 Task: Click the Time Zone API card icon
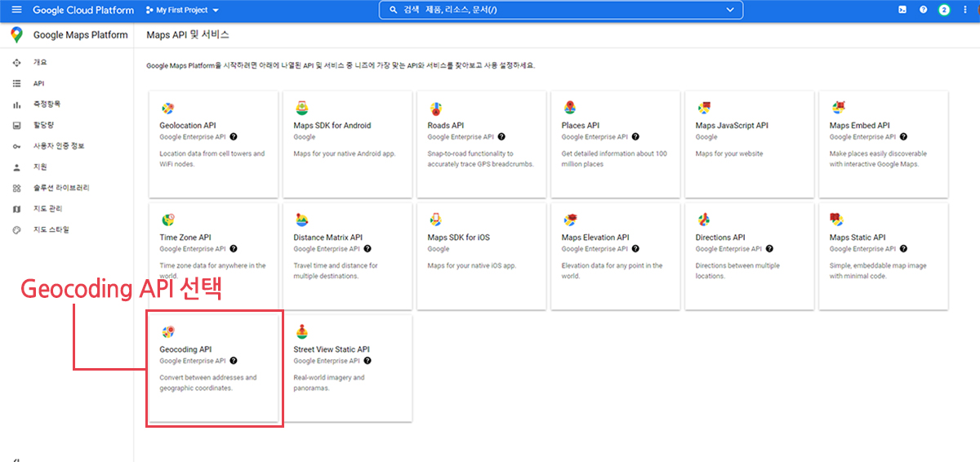coord(167,220)
